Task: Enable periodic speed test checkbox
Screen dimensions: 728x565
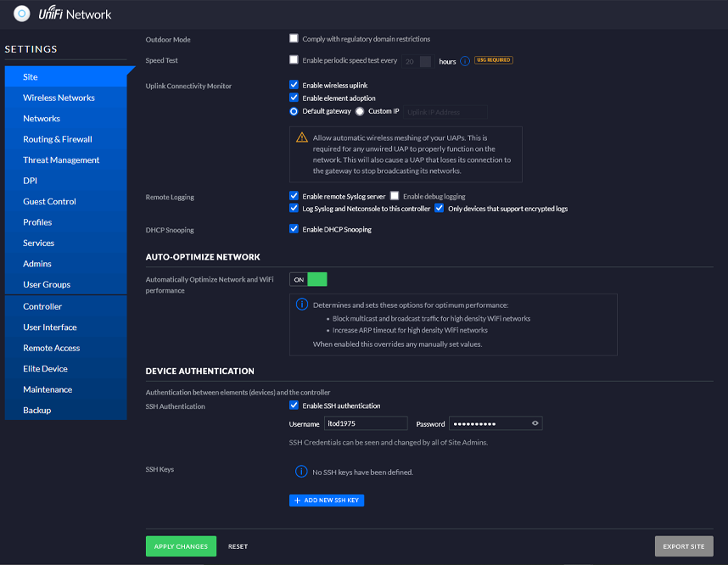Action: point(294,60)
